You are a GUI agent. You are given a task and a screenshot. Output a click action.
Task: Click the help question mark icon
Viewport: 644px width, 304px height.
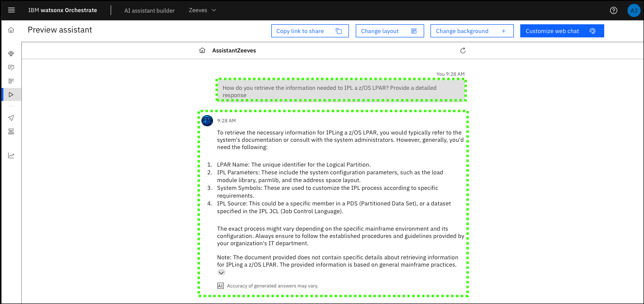pos(613,10)
